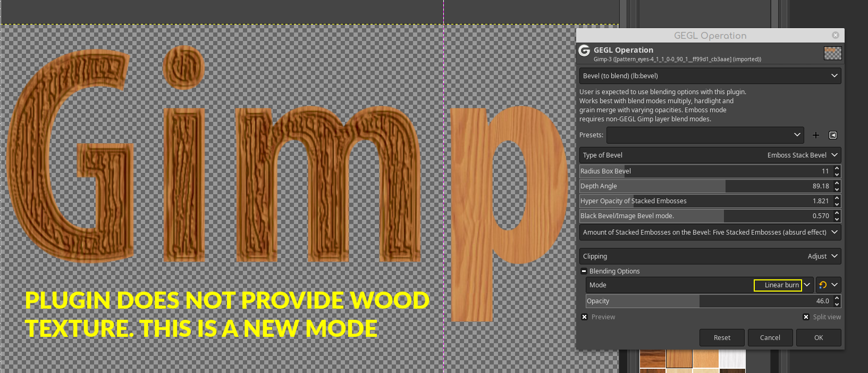Confirm the operation with OK button
The height and width of the screenshot is (373, 868).
(x=819, y=337)
